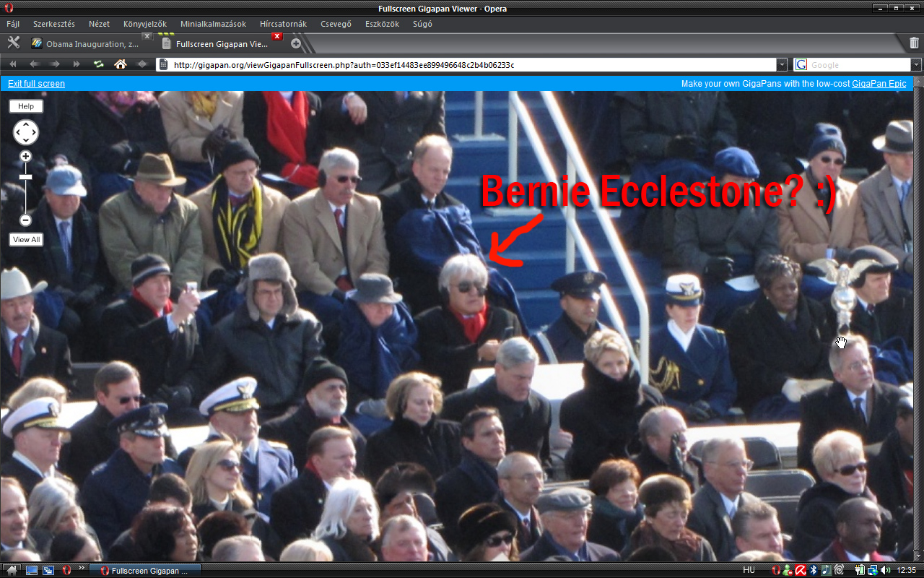Reload the current page
This screenshot has height=578, width=924.
99,64
